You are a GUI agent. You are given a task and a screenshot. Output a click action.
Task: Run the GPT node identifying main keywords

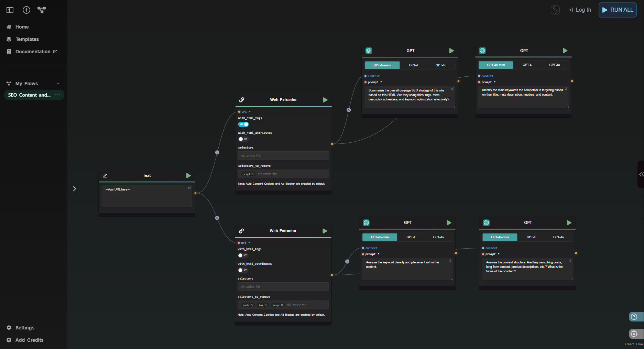click(565, 51)
